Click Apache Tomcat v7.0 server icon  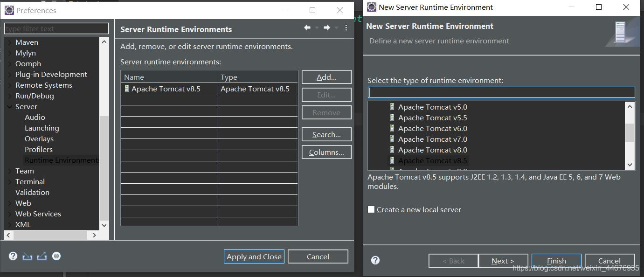pos(392,139)
